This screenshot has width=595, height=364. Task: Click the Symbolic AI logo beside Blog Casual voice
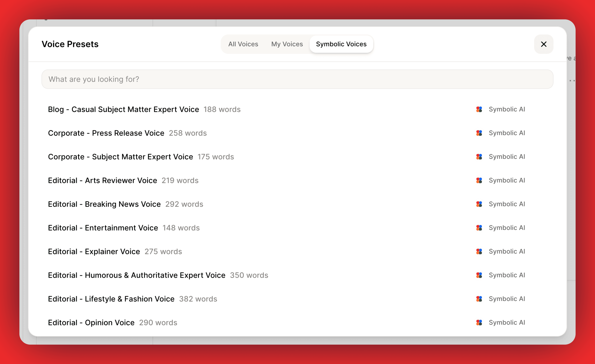pos(479,109)
